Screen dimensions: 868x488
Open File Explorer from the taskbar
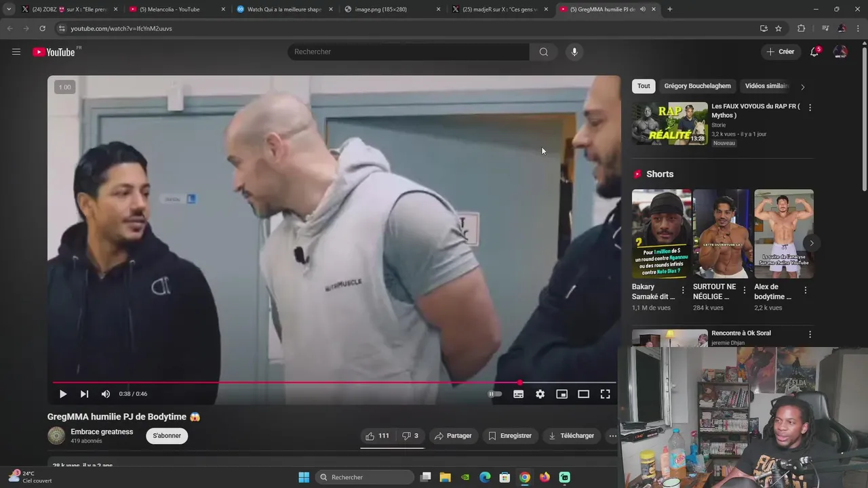(445, 477)
